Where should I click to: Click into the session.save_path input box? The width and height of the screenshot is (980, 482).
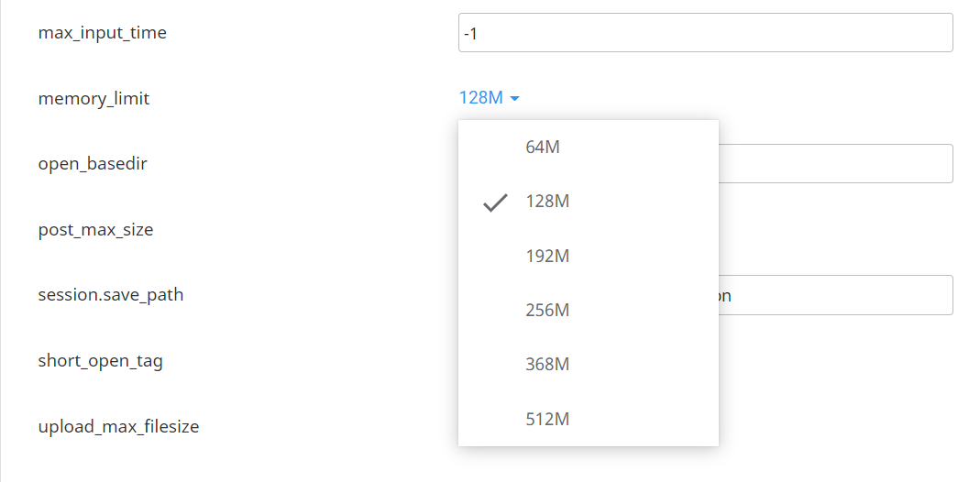click(834, 295)
